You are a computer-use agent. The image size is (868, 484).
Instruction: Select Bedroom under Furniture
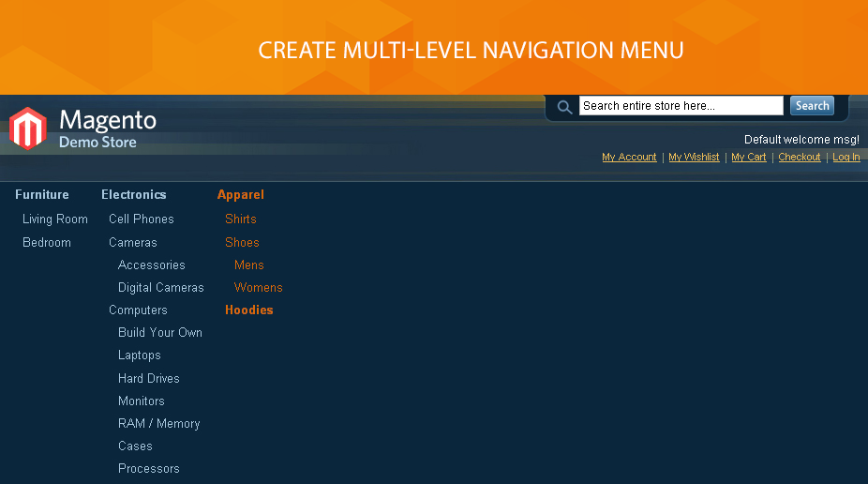click(47, 243)
